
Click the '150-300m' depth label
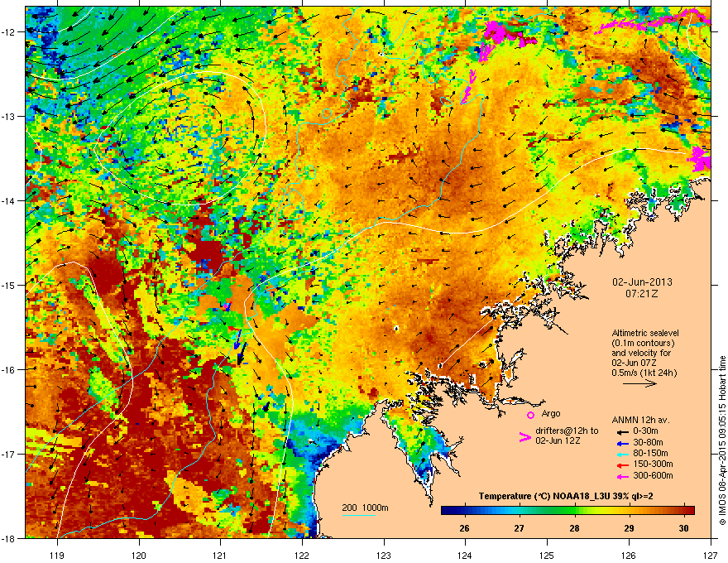653,464
